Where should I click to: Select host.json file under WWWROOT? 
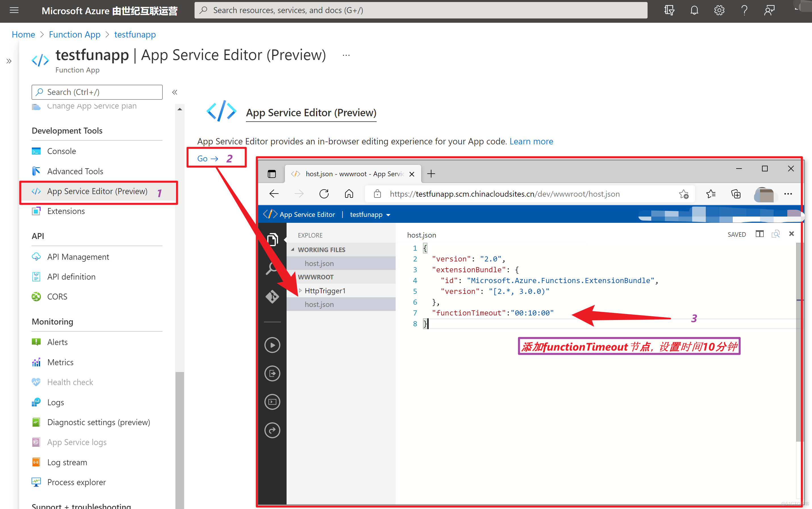pyautogui.click(x=319, y=304)
